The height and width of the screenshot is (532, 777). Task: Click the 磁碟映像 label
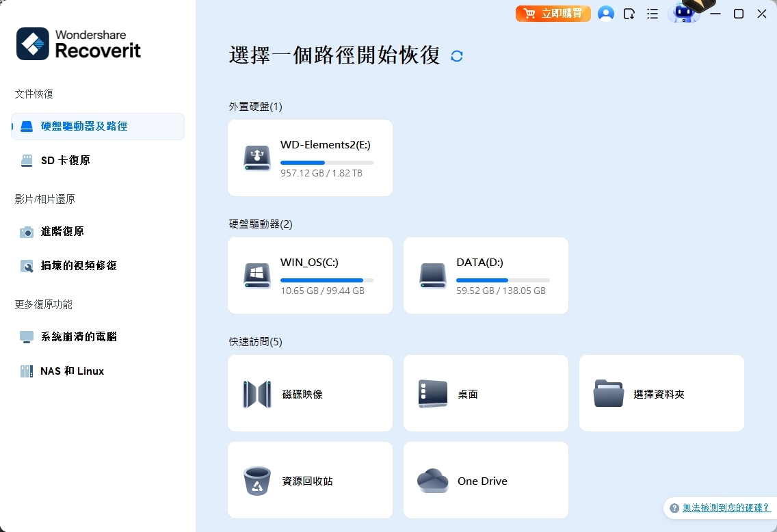click(302, 395)
